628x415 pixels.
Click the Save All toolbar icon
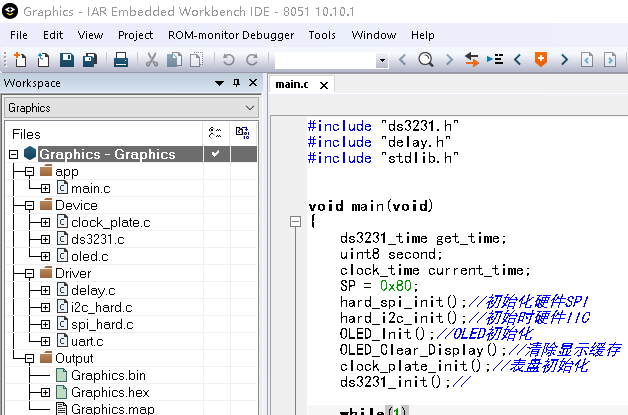[90, 60]
